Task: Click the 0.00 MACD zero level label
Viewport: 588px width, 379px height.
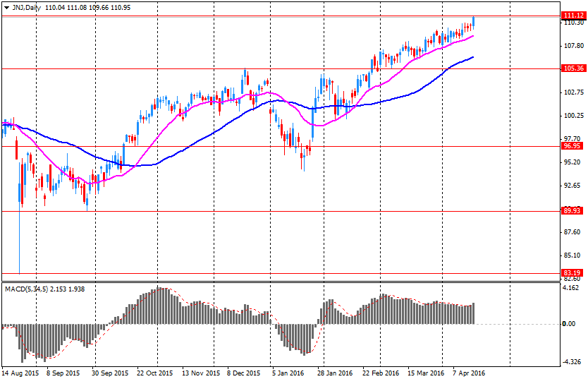Action: [x=569, y=323]
